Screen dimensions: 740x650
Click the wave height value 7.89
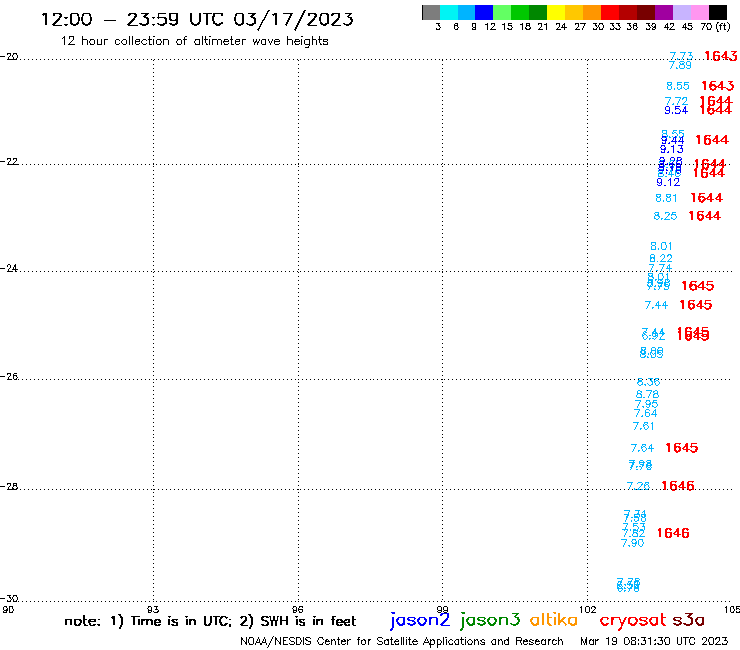pos(680,66)
